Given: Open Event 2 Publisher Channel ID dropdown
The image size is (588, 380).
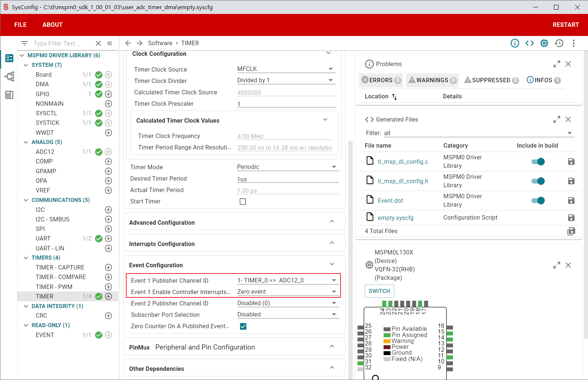Looking at the screenshot, I should (x=288, y=303).
